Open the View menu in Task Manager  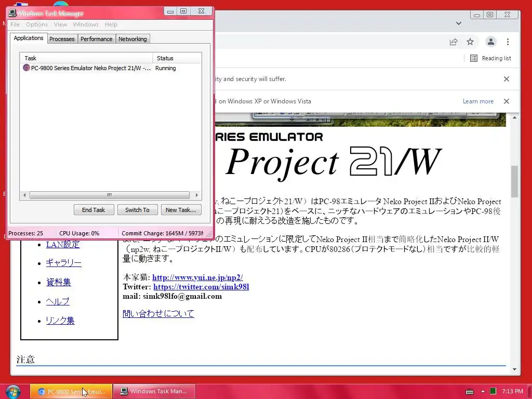click(x=60, y=24)
